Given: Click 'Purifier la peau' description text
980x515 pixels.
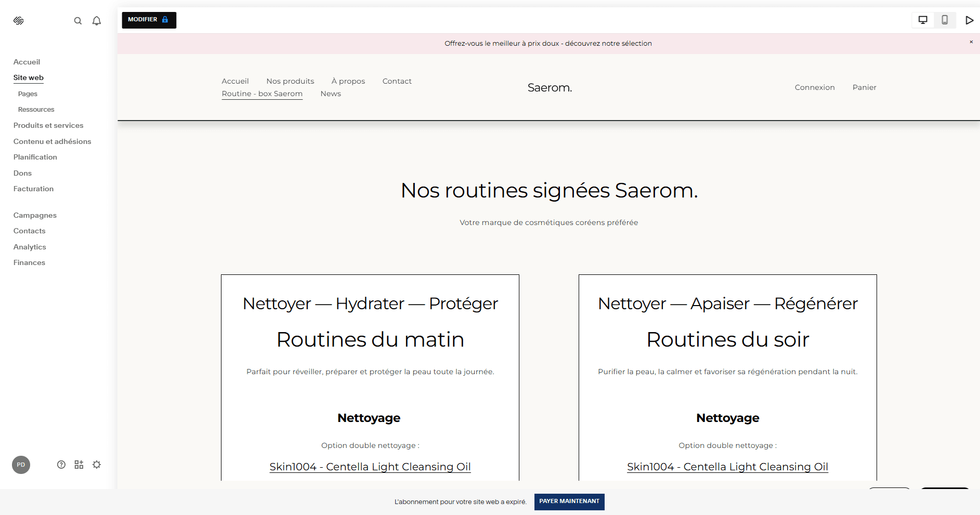Looking at the screenshot, I should click(727, 372).
